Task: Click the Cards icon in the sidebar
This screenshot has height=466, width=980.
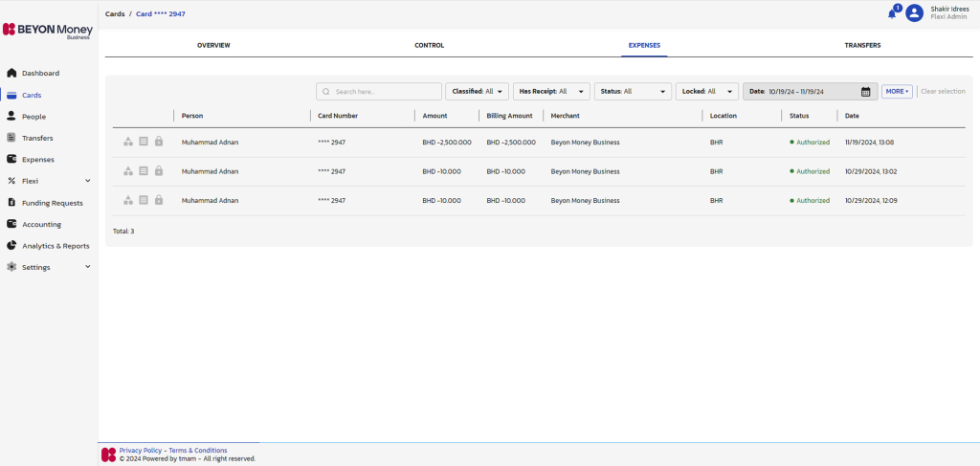Action: coord(11,95)
